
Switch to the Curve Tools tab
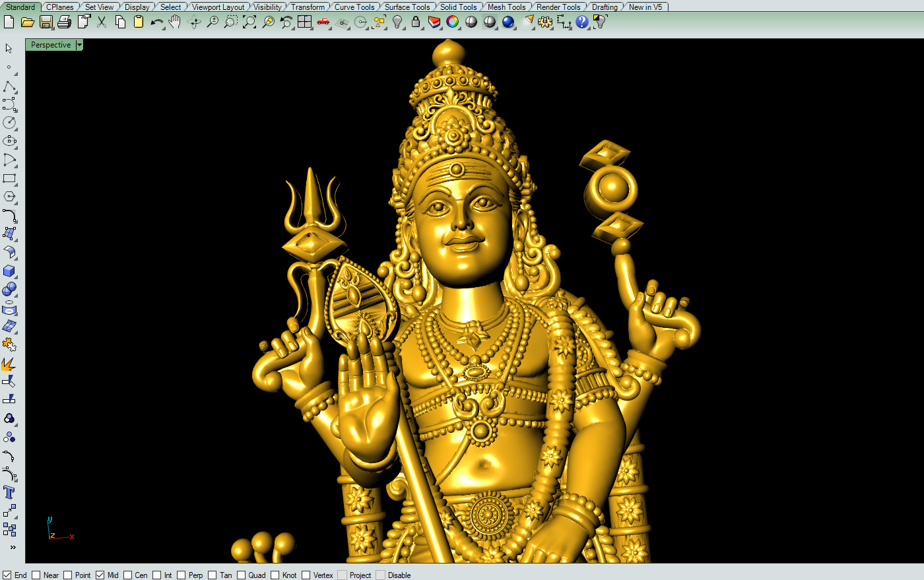[354, 7]
